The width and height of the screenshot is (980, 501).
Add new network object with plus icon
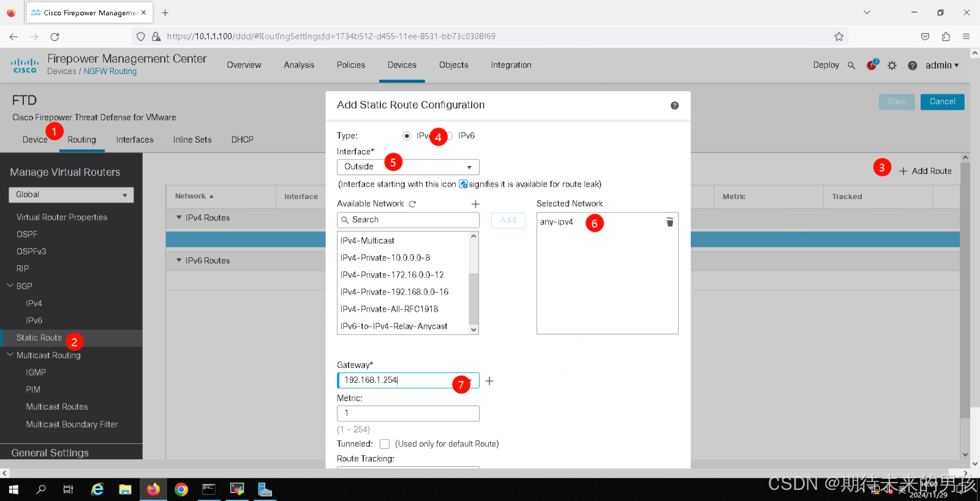point(475,204)
